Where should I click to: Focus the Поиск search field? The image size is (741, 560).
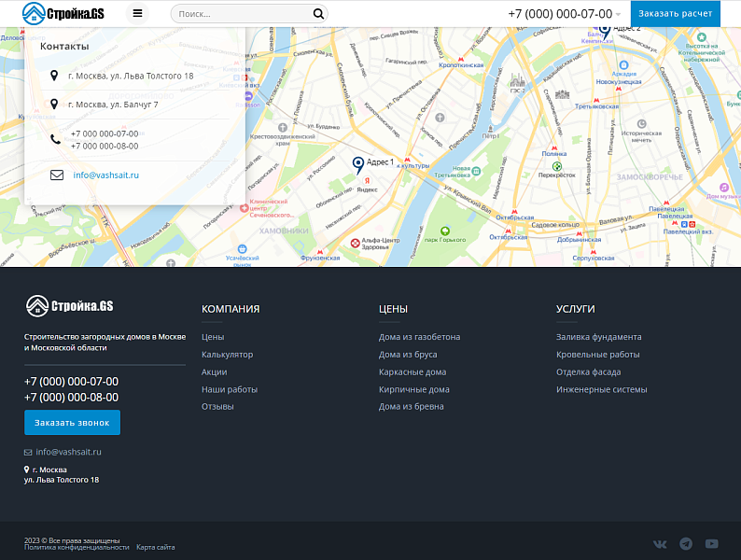[x=241, y=14]
